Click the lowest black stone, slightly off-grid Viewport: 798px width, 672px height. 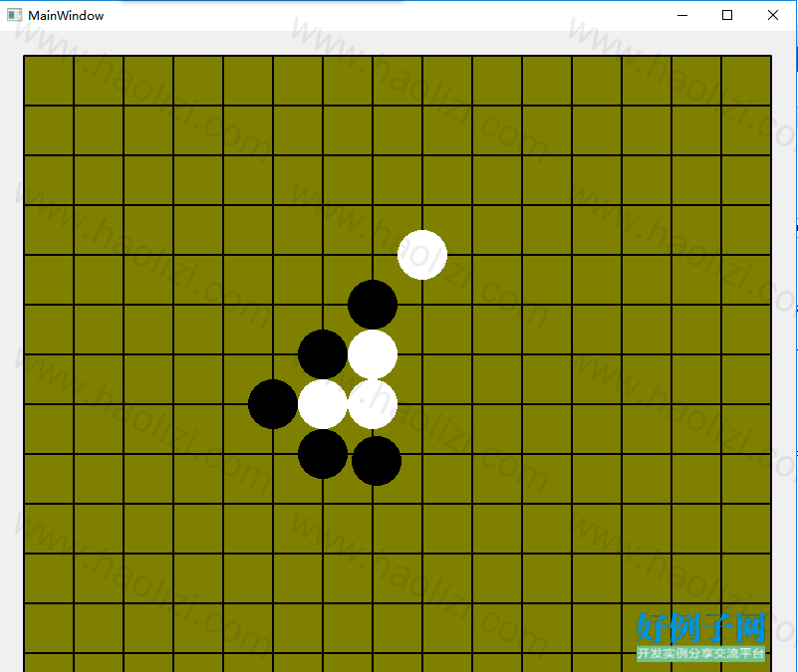(377, 461)
